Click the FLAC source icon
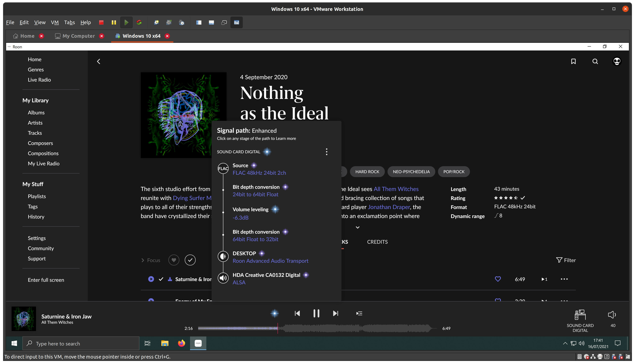Screen dimensions: 635x364 (223, 169)
